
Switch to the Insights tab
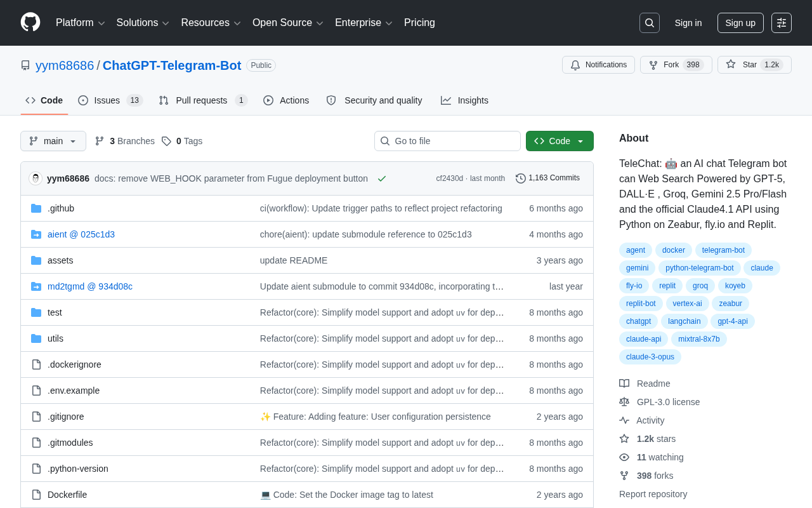coord(465,100)
